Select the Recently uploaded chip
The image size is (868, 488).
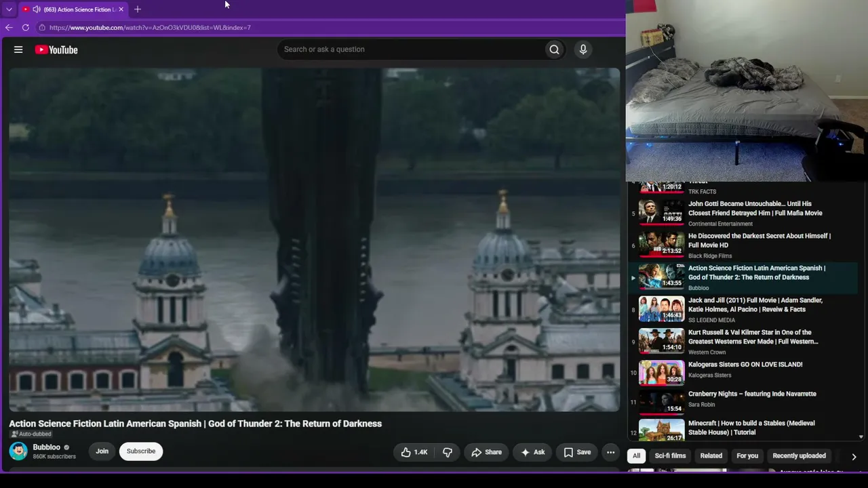[x=799, y=456]
